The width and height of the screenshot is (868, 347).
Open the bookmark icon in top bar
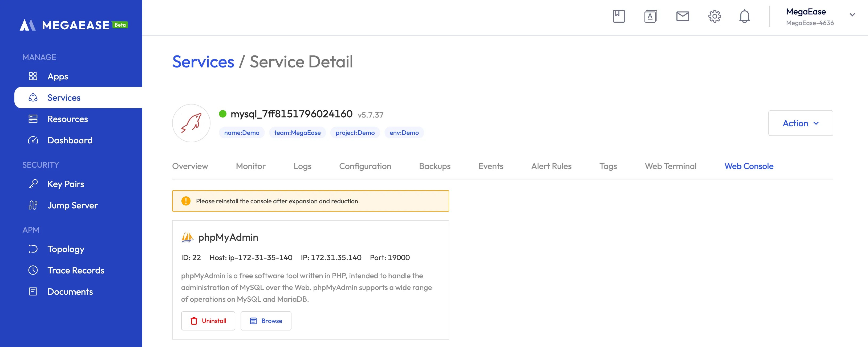tap(618, 16)
